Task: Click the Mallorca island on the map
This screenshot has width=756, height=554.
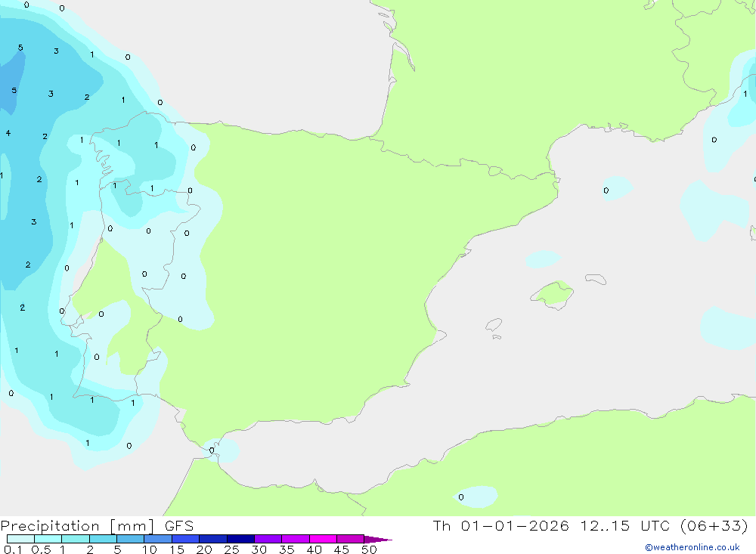Action: coord(553,294)
